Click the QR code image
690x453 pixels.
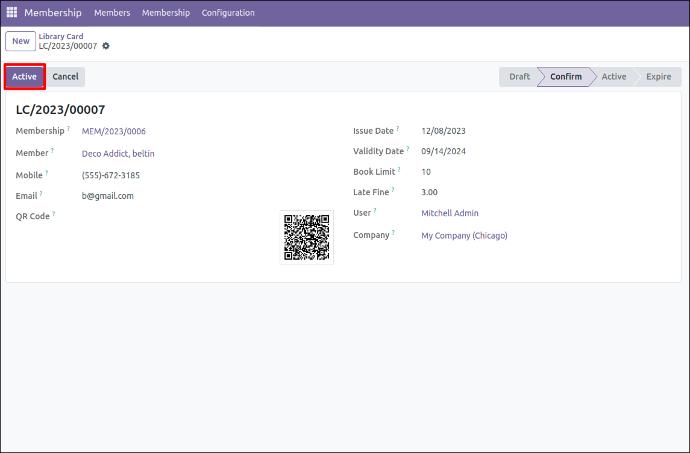coord(307,237)
